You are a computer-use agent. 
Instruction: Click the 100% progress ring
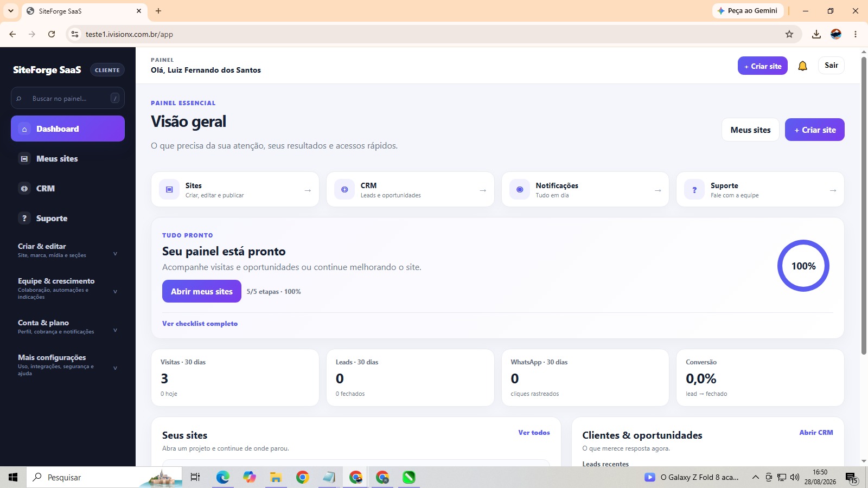[x=803, y=266]
